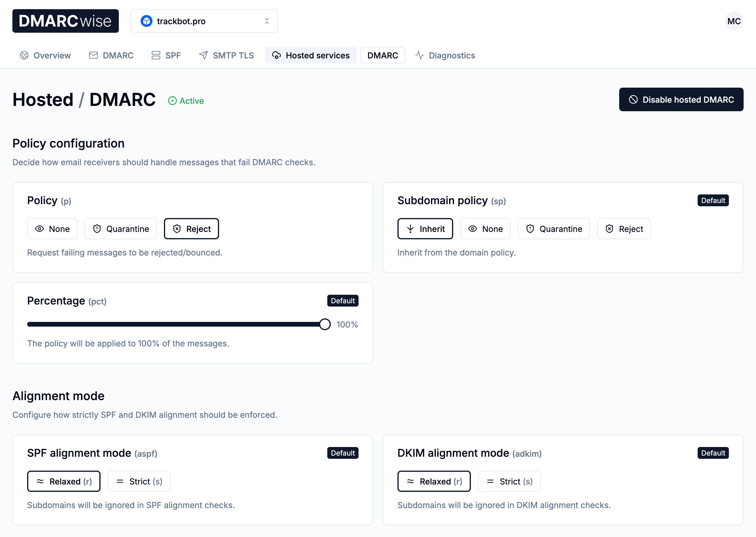Click the DMARCwise logo
Screen dimensions: 756x537
pos(65,21)
